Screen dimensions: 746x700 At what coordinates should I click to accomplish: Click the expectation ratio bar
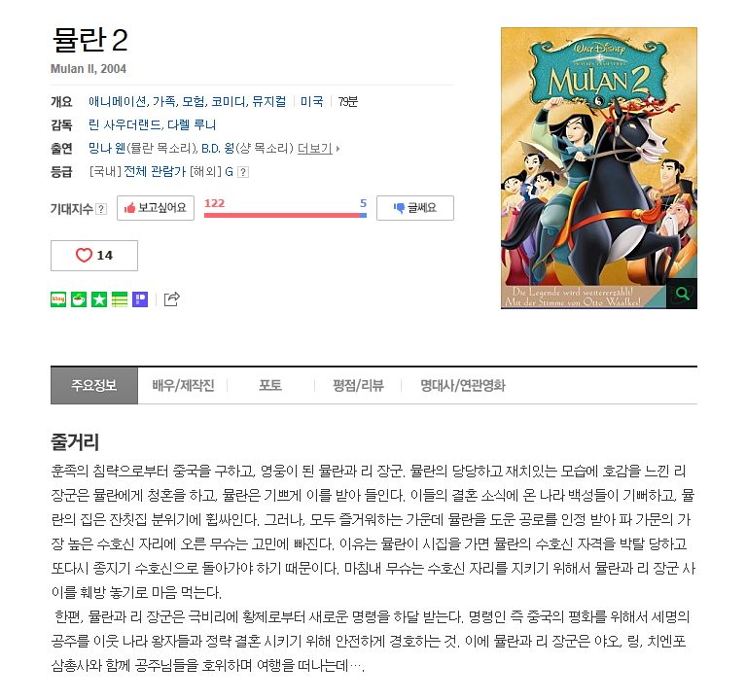coord(285,216)
